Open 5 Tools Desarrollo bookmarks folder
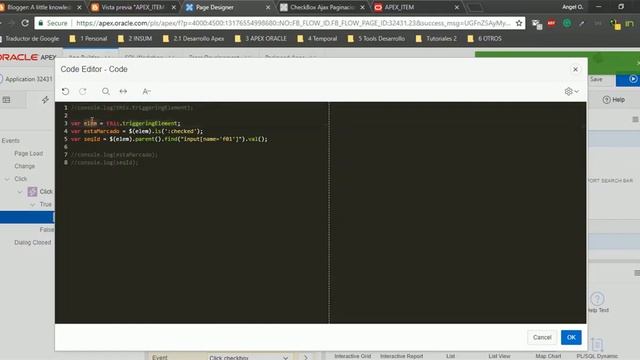This screenshot has width=640, height=360. pyautogui.click(x=376, y=39)
